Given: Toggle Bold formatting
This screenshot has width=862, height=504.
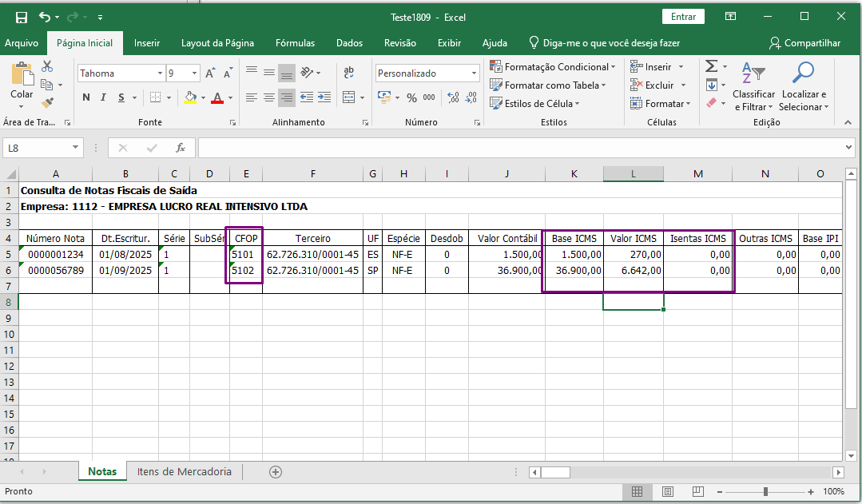Looking at the screenshot, I should click(86, 97).
